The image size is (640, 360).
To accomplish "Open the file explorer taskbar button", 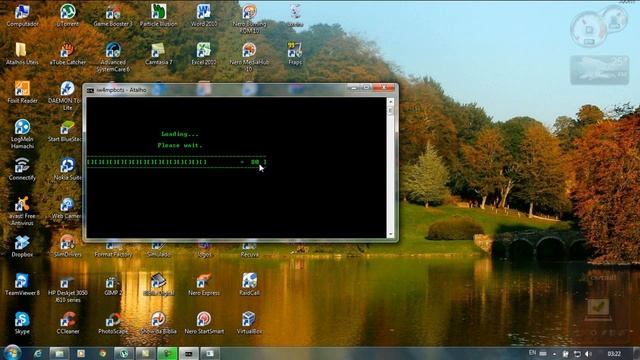I will point(59,353).
